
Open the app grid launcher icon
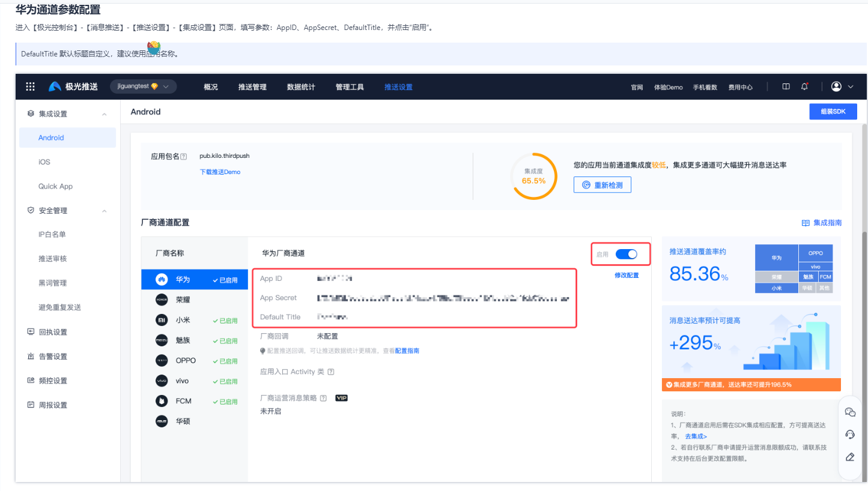pos(31,86)
